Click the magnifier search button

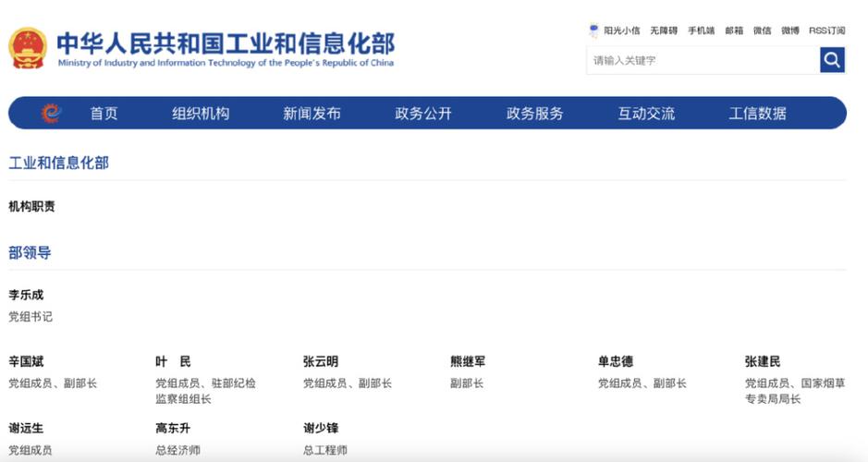coord(832,60)
